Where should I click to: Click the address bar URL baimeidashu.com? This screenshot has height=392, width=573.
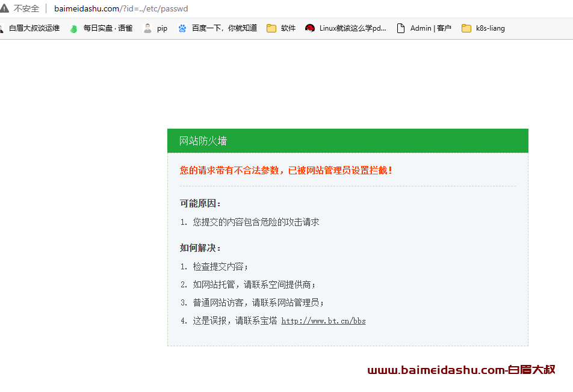click(x=121, y=8)
